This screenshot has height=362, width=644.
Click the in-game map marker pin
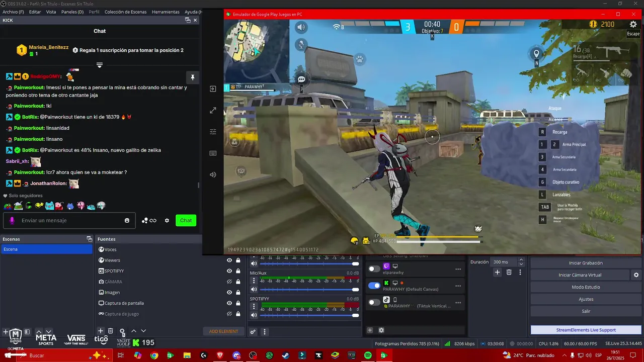coord(536,54)
